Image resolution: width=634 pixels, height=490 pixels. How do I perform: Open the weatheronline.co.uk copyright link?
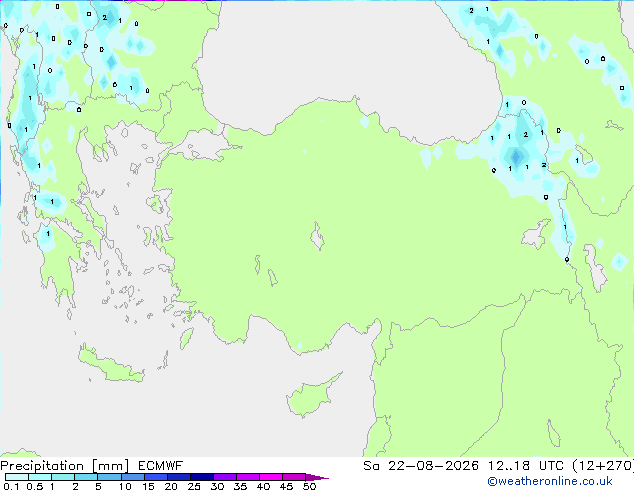[550, 481]
